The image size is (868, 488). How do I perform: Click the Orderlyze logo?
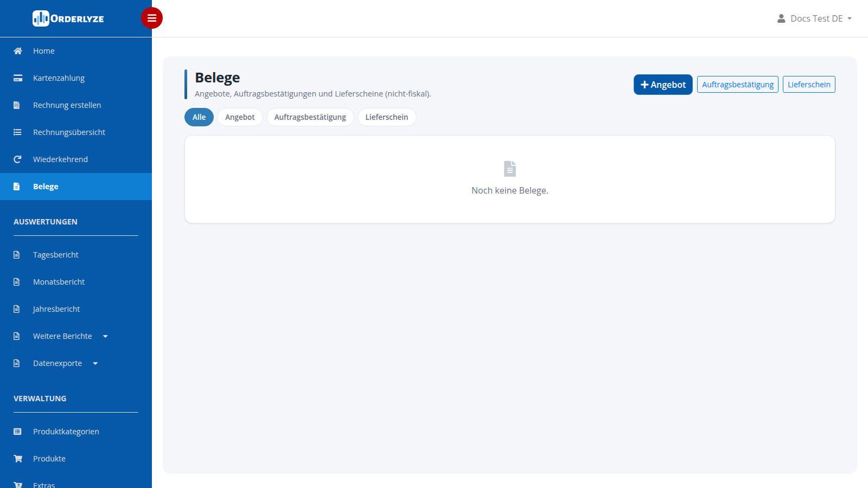pyautogui.click(x=68, y=18)
